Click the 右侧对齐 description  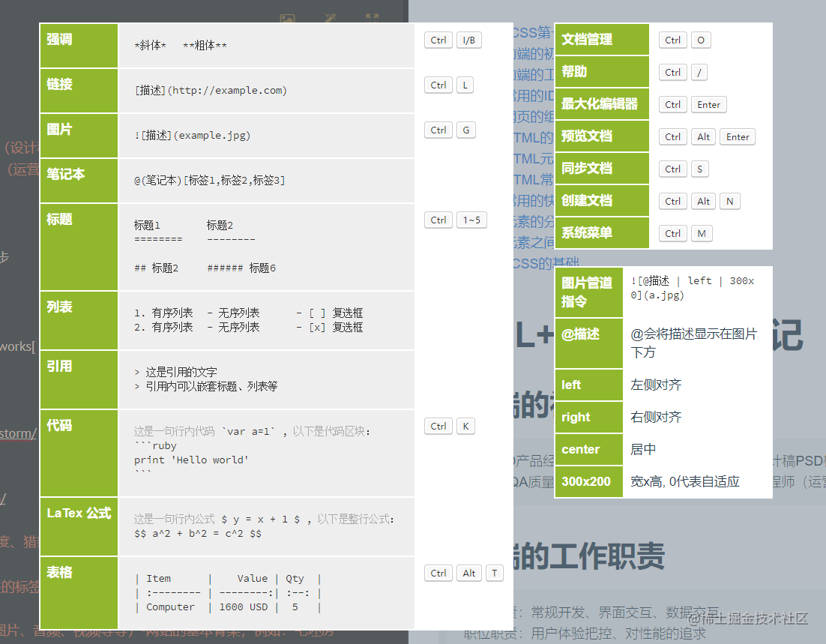[656, 417]
